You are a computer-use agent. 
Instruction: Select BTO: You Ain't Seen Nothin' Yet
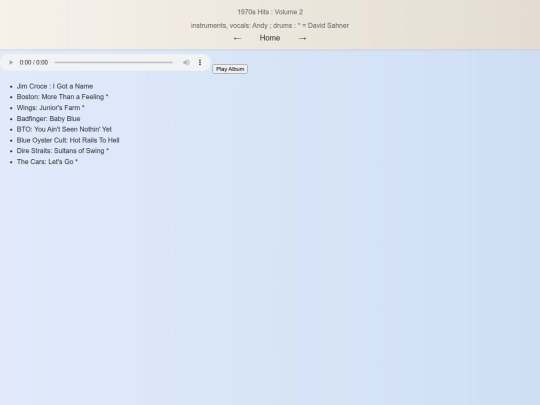pos(64,129)
